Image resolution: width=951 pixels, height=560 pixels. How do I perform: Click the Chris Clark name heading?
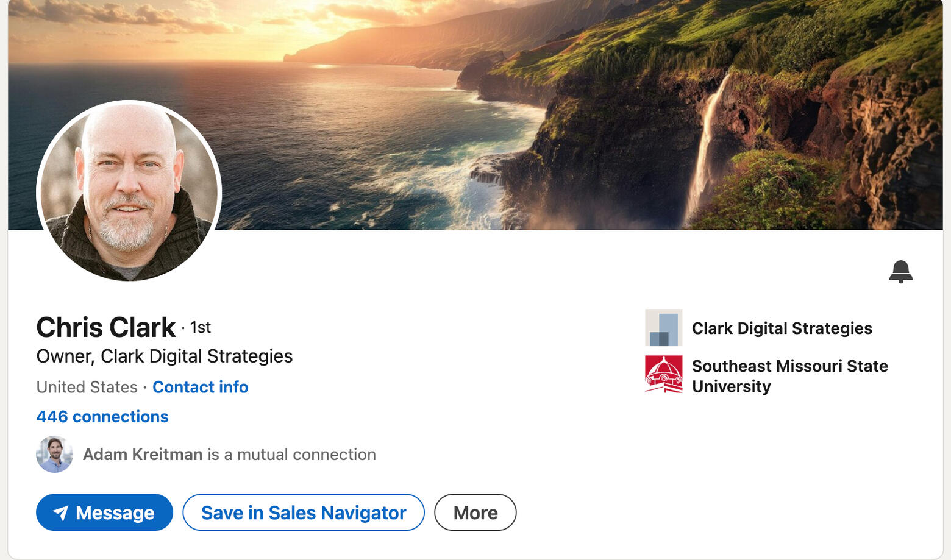pos(105,328)
